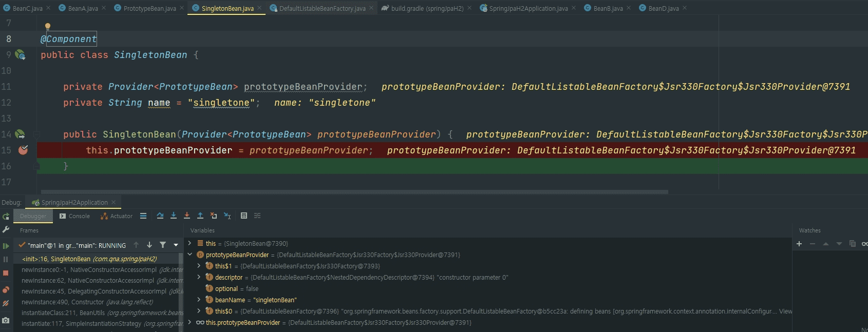Toggle Mute Breakpoints
This screenshot has width=868, height=332.
click(6, 303)
